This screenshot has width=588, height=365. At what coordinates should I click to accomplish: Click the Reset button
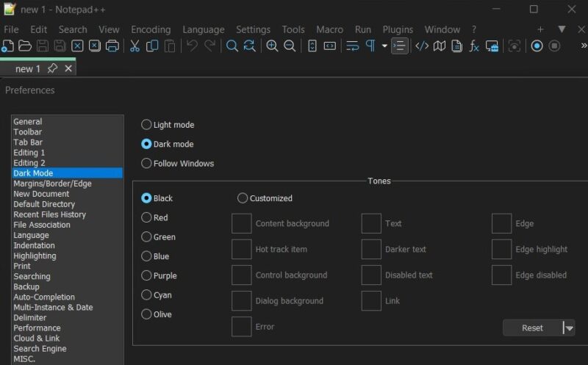click(532, 328)
